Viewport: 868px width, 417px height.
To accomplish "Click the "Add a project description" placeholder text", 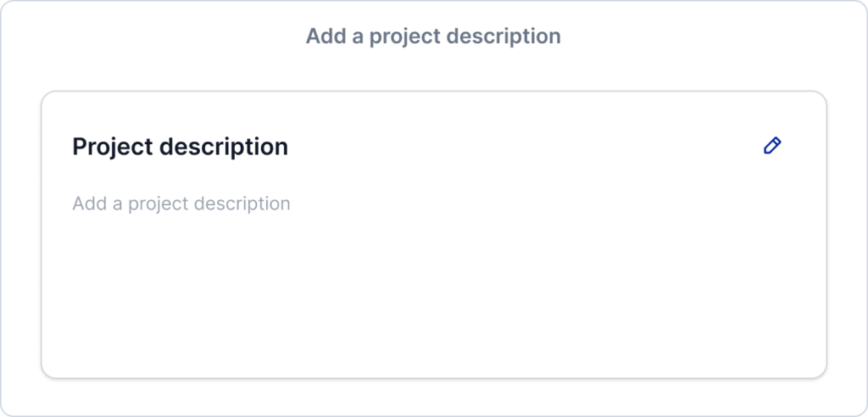I will (181, 203).
